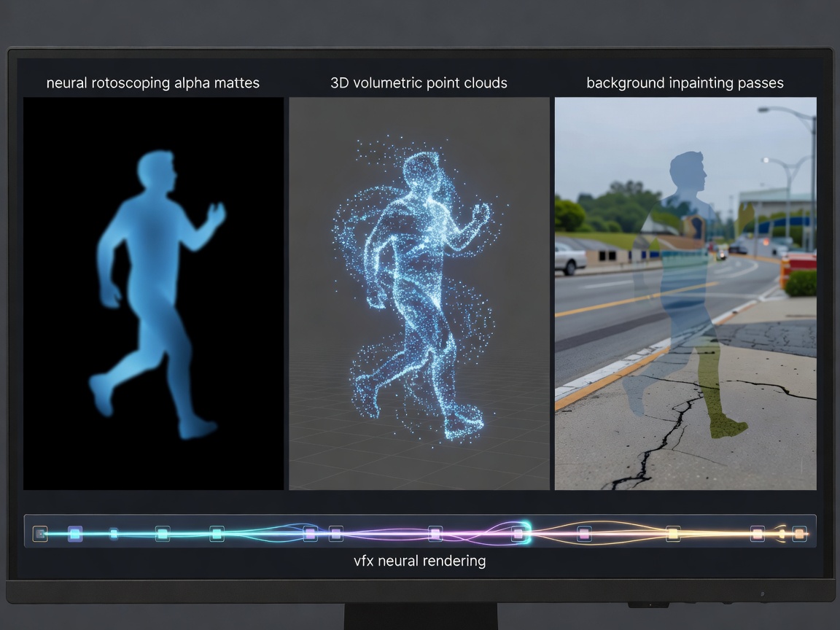Jump to the gray keyframe at timeline start
This screenshot has height=630, width=840.
tap(40, 534)
